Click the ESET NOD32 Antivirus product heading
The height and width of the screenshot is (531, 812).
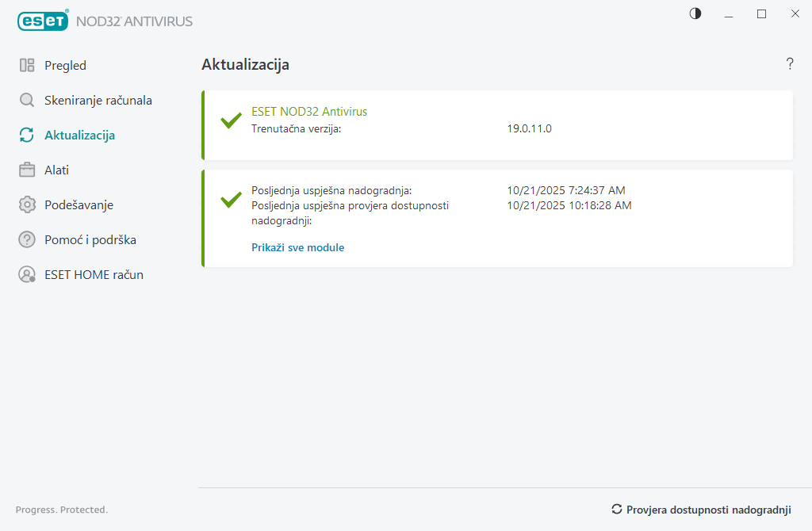(309, 112)
